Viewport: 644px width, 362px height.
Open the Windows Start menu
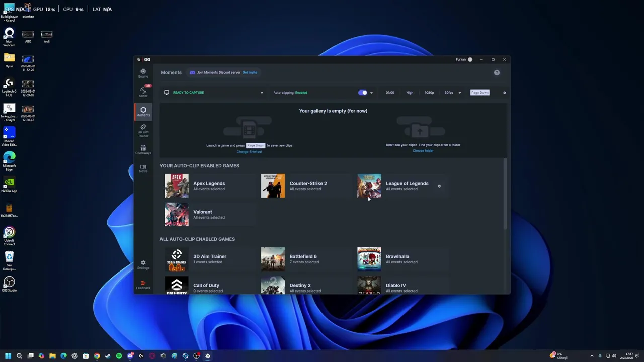click(x=8, y=356)
